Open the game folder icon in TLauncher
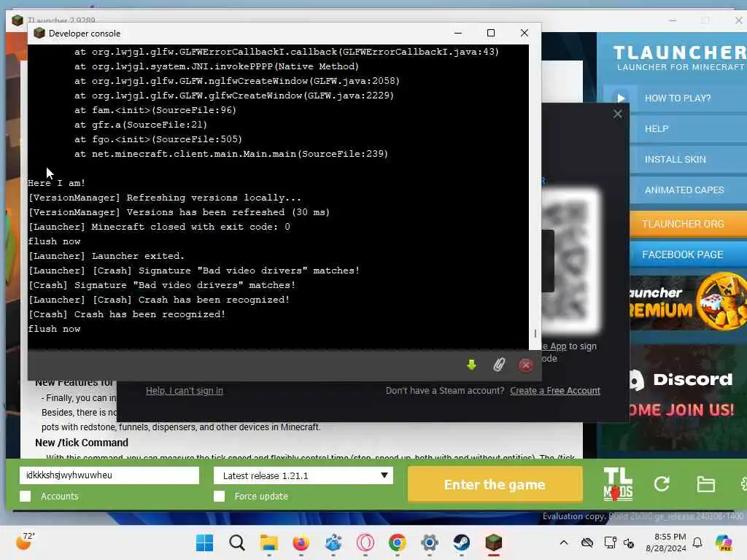The image size is (747, 560). point(705,484)
